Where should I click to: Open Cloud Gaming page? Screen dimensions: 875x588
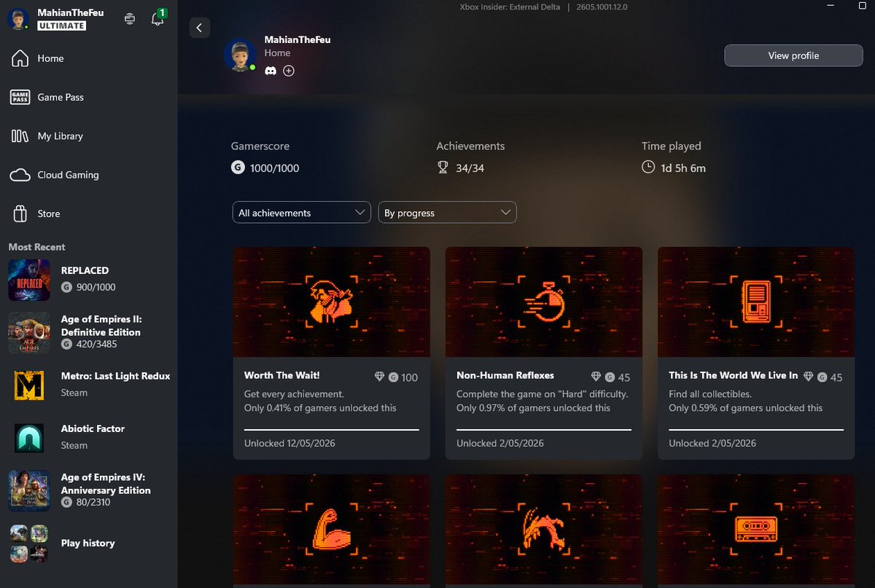[x=88, y=175]
